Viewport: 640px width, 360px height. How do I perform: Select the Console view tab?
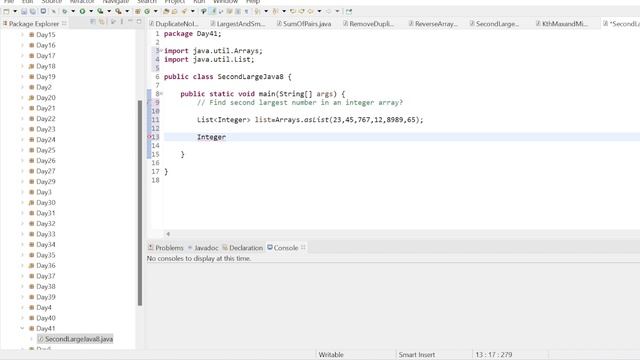[x=282, y=248]
